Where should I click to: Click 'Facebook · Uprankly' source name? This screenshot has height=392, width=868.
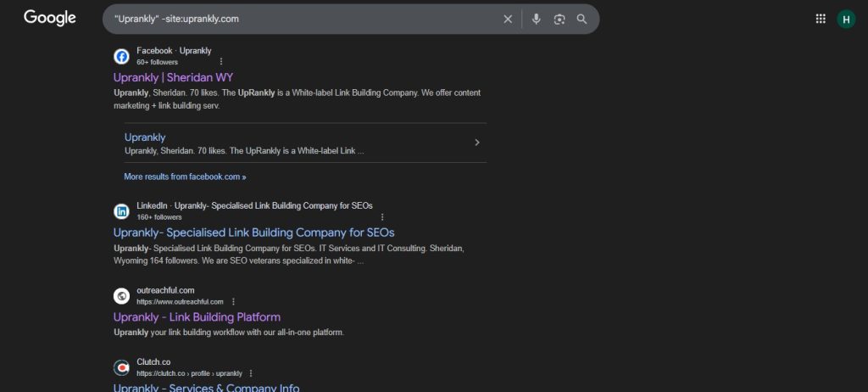[174, 50]
